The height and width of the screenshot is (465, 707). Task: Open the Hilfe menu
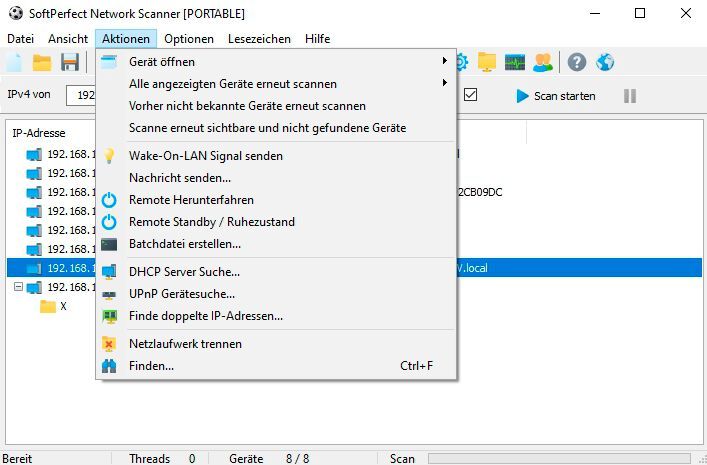(317, 39)
